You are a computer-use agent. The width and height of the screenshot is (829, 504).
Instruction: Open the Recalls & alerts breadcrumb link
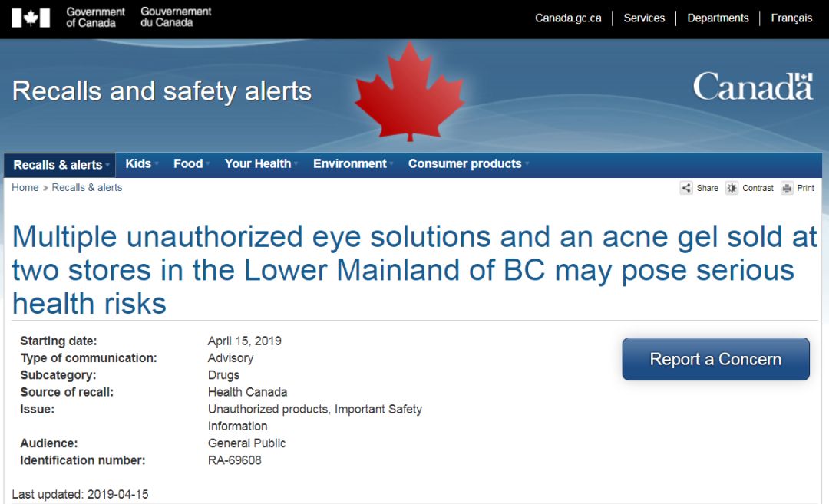87,187
